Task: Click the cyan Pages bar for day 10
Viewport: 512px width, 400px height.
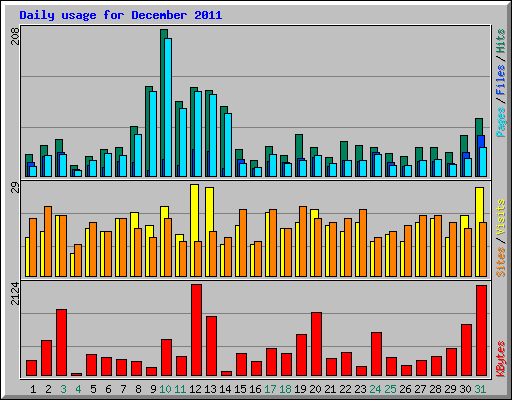Action: [x=168, y=107]
